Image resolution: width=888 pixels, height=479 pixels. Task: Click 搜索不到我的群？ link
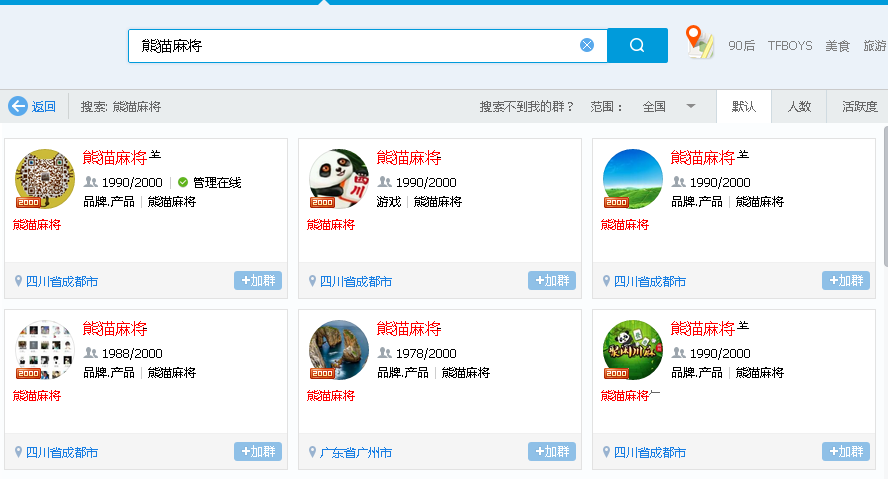pos(527,107)
